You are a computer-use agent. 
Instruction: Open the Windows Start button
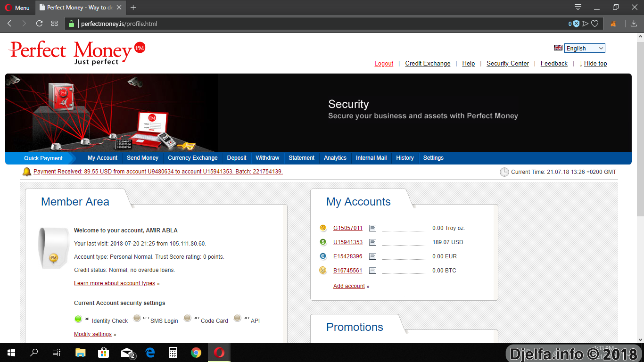11,353
